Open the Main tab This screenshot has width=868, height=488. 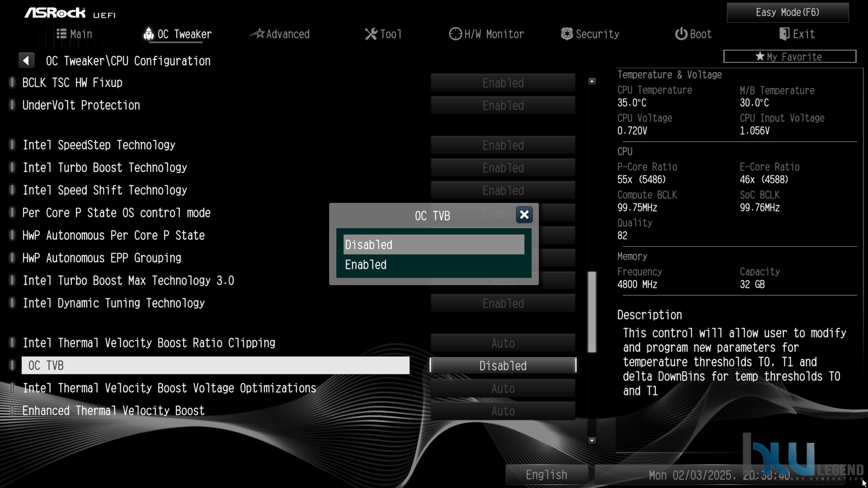click(75, 34)
